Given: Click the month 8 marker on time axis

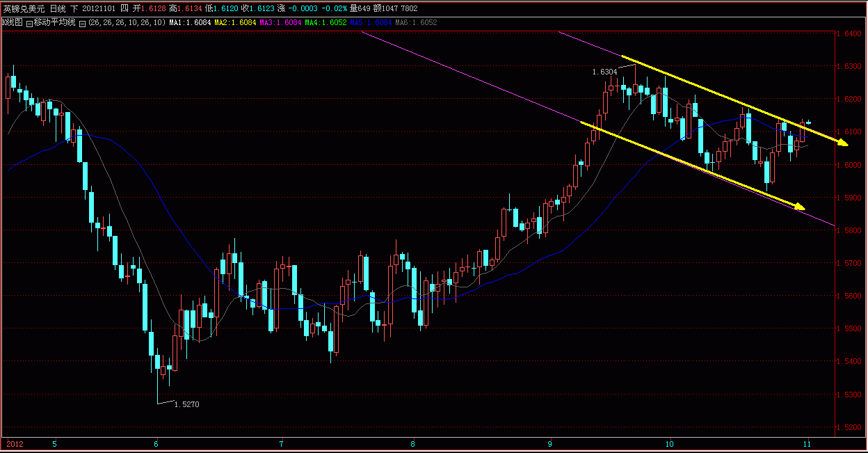Looking at the screenshot, I should [412, 443].
